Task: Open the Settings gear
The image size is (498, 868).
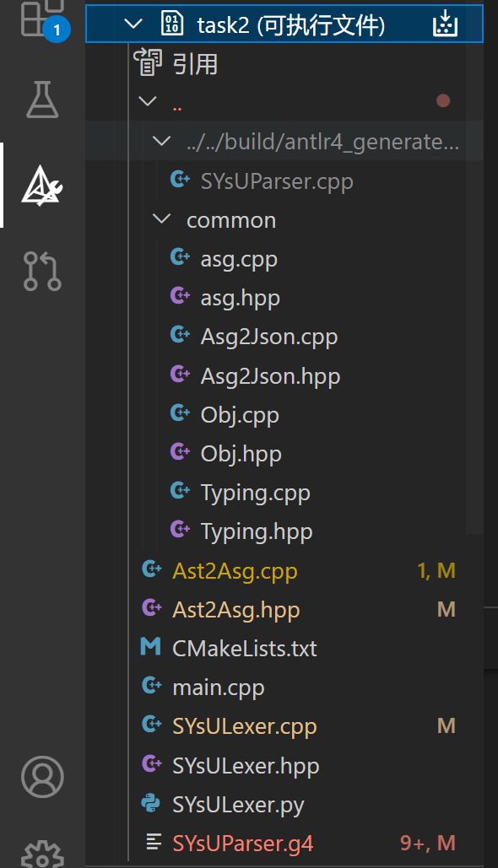Action: tap(41, 854)
